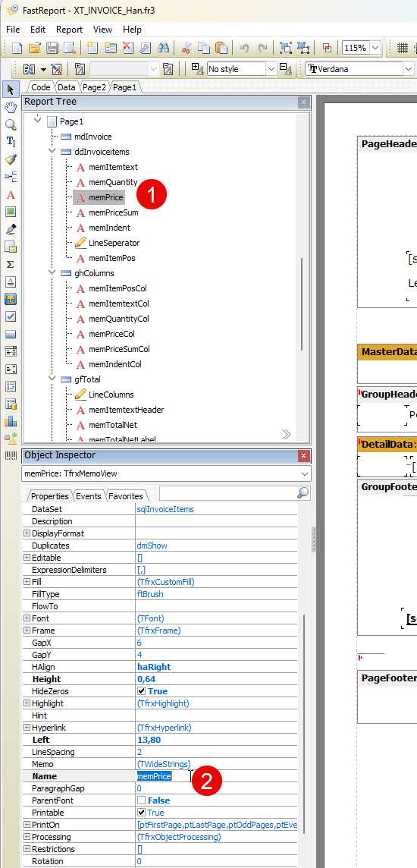Screen dimensions: 417x868
Task: Click the Redo arrow icon
Action: 262,48
